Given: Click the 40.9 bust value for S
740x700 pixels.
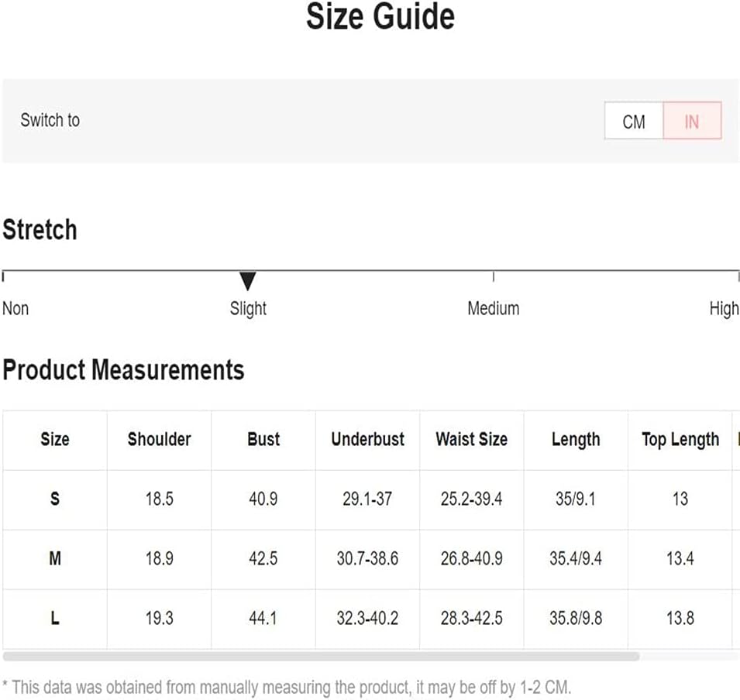Looking at the screenshot, I should click(x=263, y=499).
